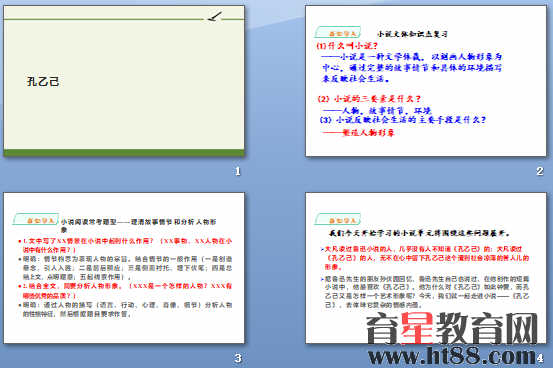The height and width of the screenshot is (368, 553).
Task: Click the slide 2 heading 小说文体知识点复习
Action: [412, 34]
